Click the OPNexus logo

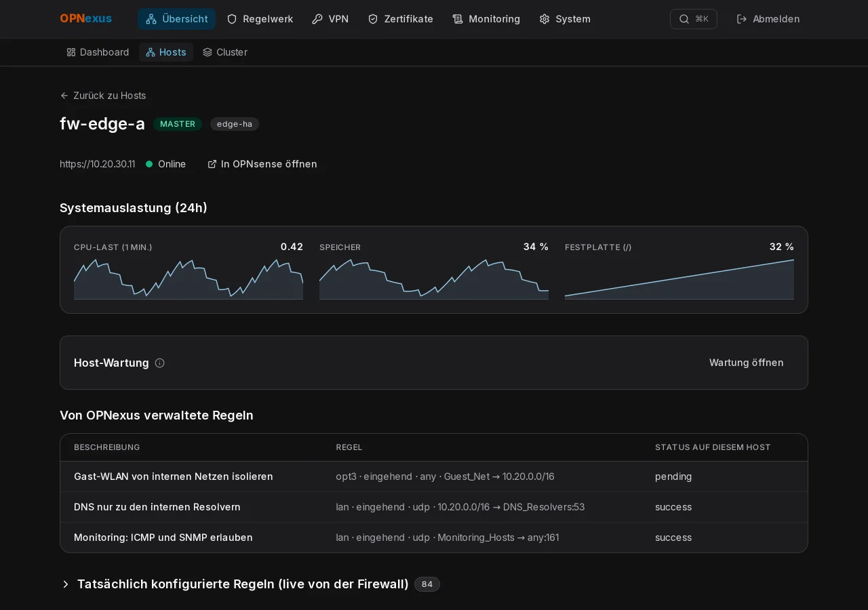click(x=85, y=19)
